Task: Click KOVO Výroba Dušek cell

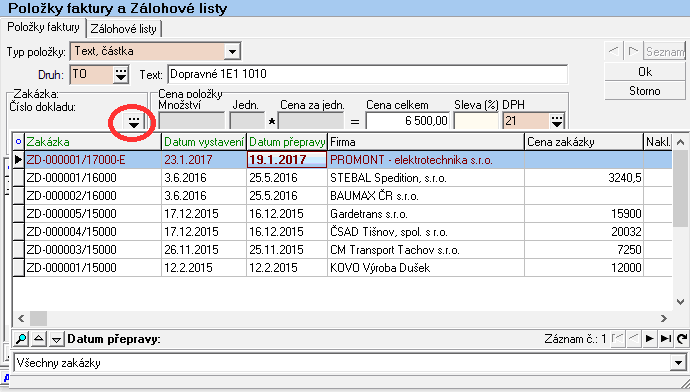Action: [x=426, y=268]
